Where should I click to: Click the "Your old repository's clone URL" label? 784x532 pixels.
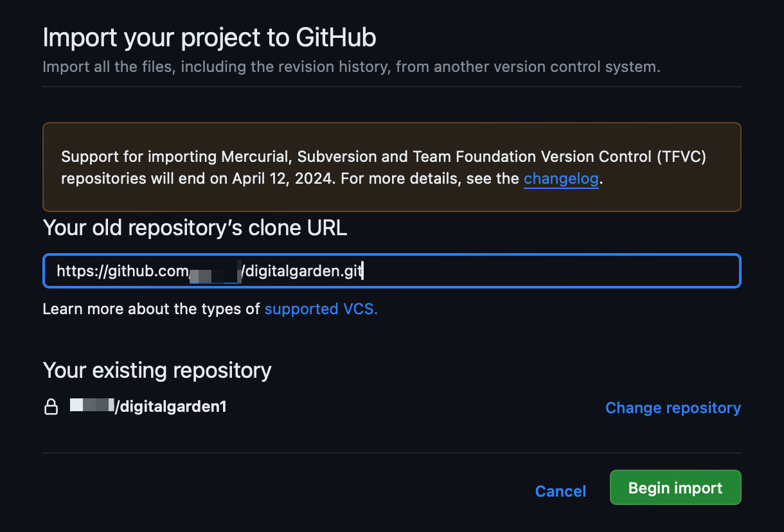pyautogui.click(x=195, y=227)
